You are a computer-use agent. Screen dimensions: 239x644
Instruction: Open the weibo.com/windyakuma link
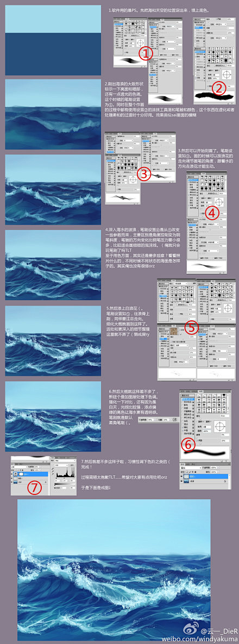(x=201, y=639)
